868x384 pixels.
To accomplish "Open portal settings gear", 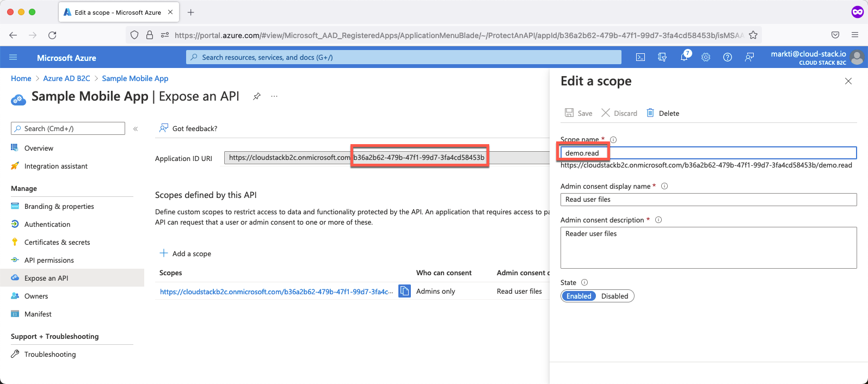I will (706, 57).
